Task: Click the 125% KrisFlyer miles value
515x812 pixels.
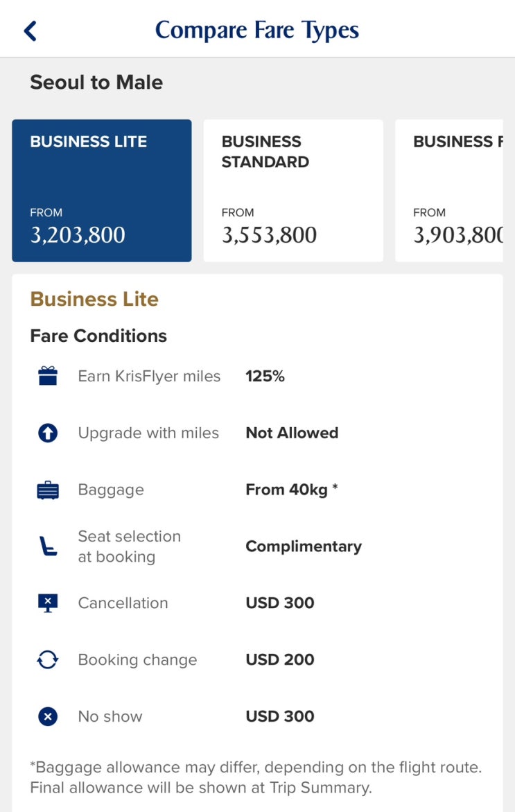Action: click(265, 377)
